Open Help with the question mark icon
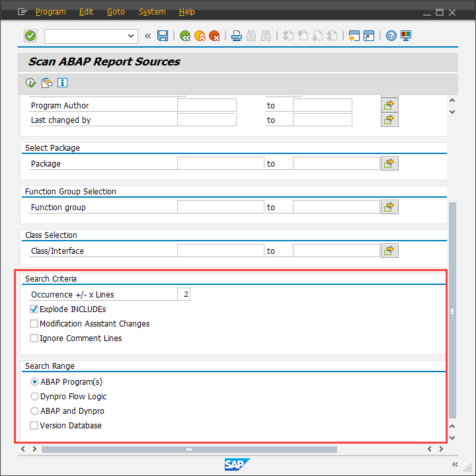This screenshot has width=476, height=476. click(391, 36)
